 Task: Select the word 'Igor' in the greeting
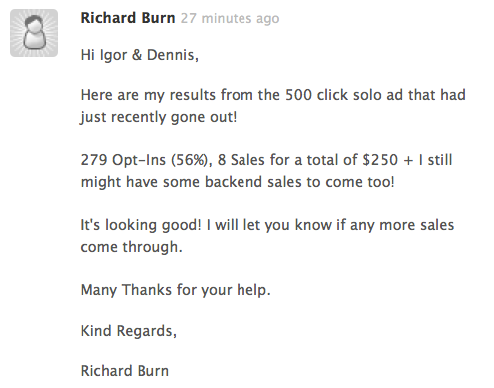[114, 55]
